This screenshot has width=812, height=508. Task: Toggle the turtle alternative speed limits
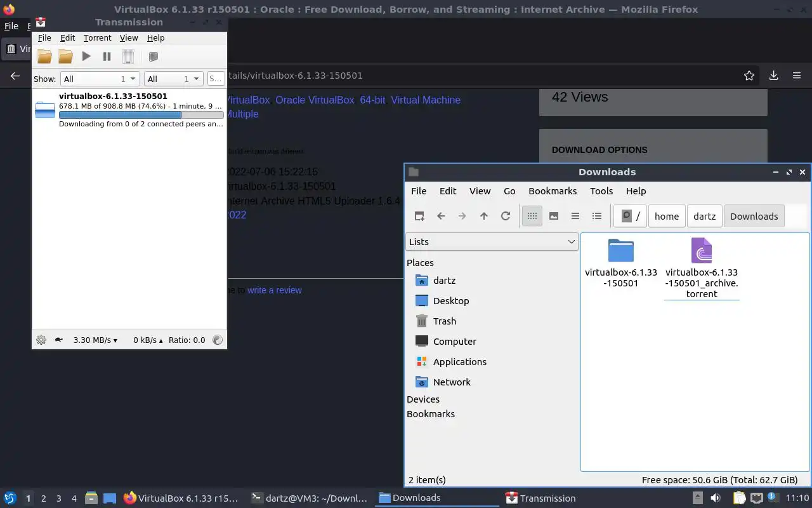tap(58, 340)
